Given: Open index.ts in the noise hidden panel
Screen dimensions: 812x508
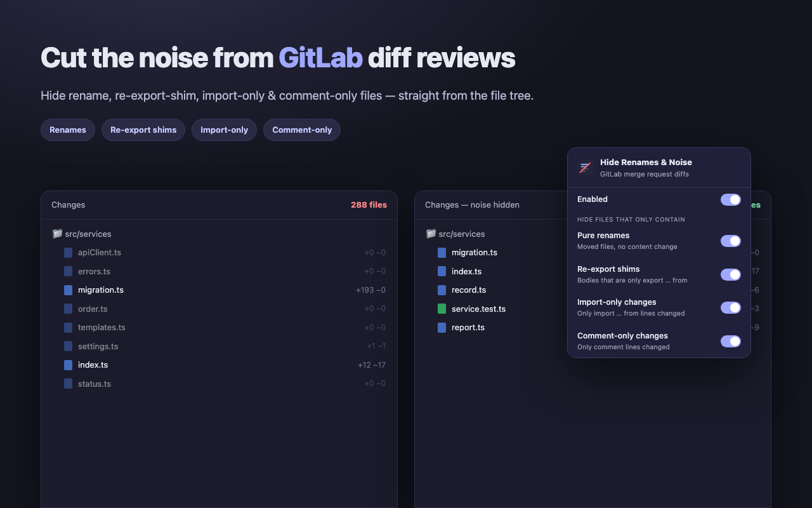Looking at the screenshot, I should point(466,271).
